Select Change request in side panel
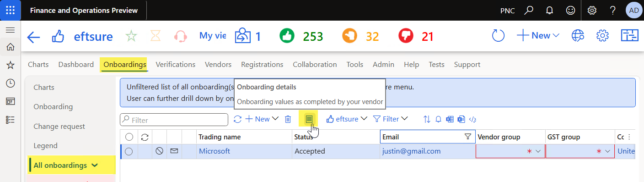Viewport: 644px width, 182px height. (59, 126)
